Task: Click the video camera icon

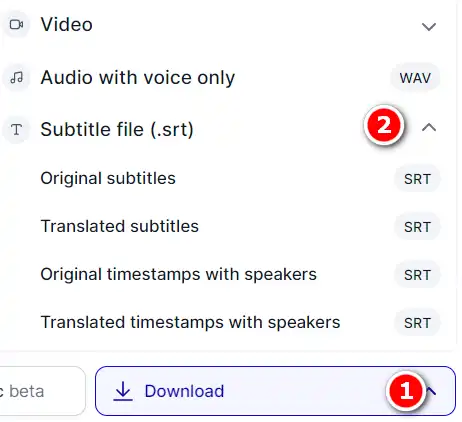Action: [16, 25]
